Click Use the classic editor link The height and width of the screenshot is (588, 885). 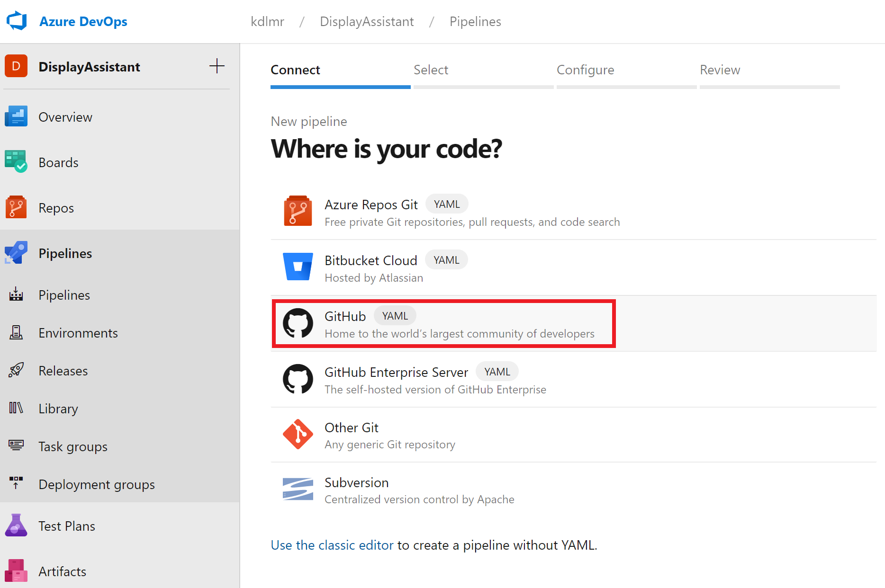click(x=332, y=545)
